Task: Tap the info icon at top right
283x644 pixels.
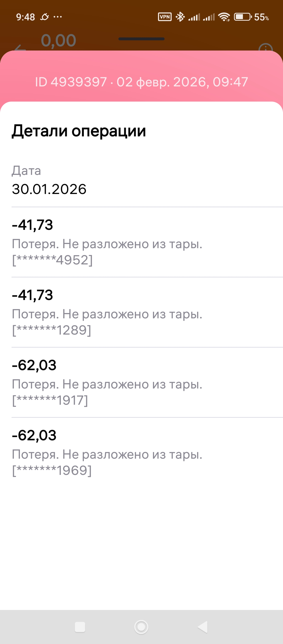Action: point(265,48)
